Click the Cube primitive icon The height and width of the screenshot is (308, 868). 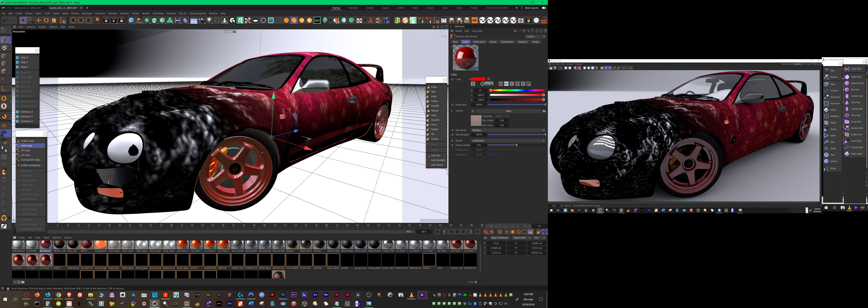tap(131, 21)
